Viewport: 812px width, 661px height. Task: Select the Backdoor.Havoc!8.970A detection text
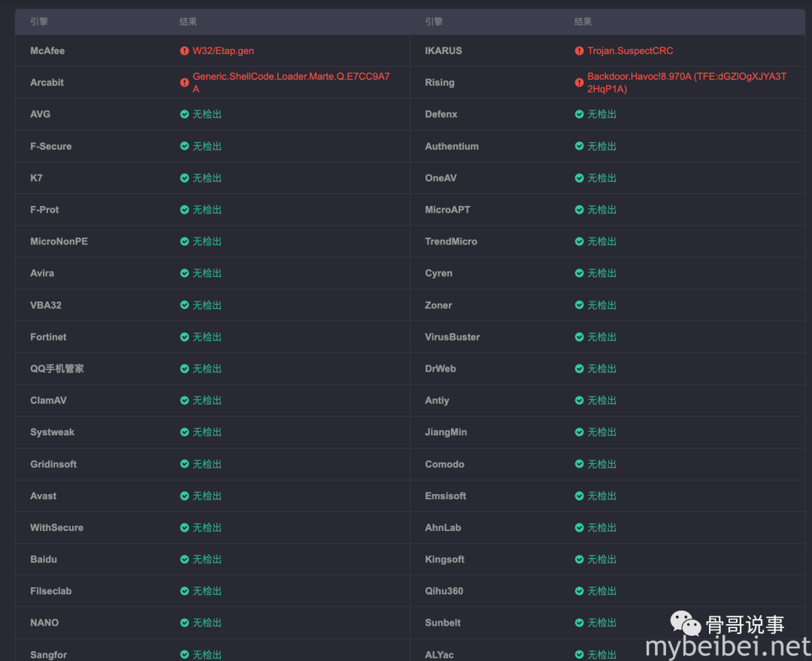pos(686,83)
